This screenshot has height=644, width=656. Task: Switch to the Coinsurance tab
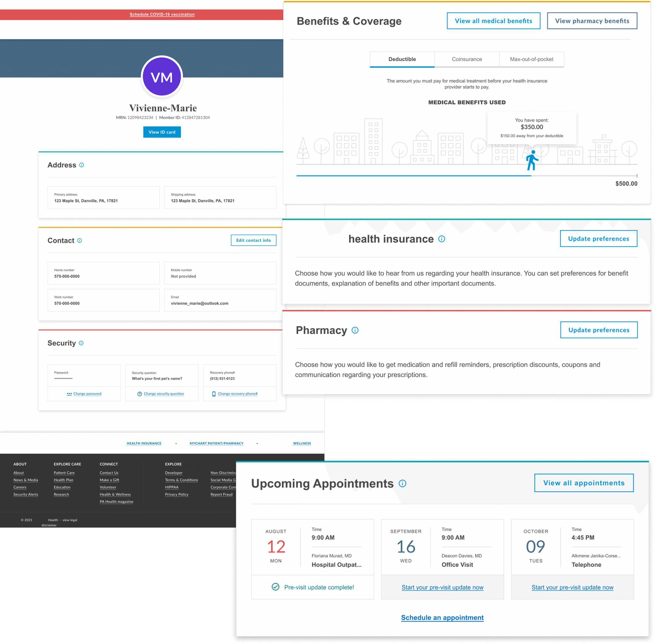coord(467,59)
